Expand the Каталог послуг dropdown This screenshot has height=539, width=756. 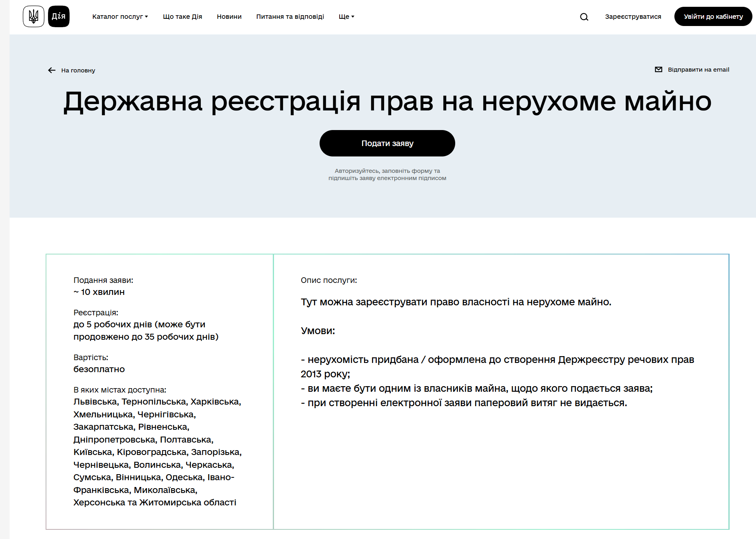120,17
